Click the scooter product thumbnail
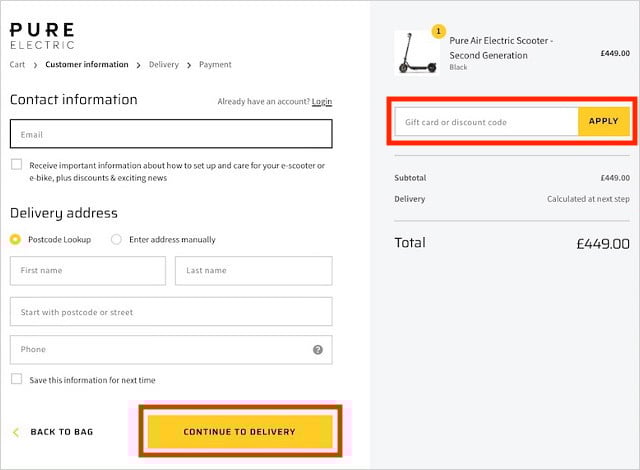The image size is (640, 470). click(x=417, y=53)
